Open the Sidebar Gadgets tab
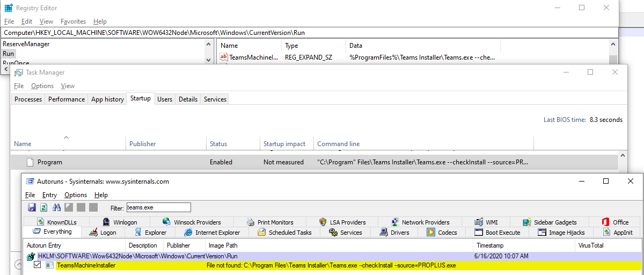Screen dimensions: 644x275 point(549,222)
